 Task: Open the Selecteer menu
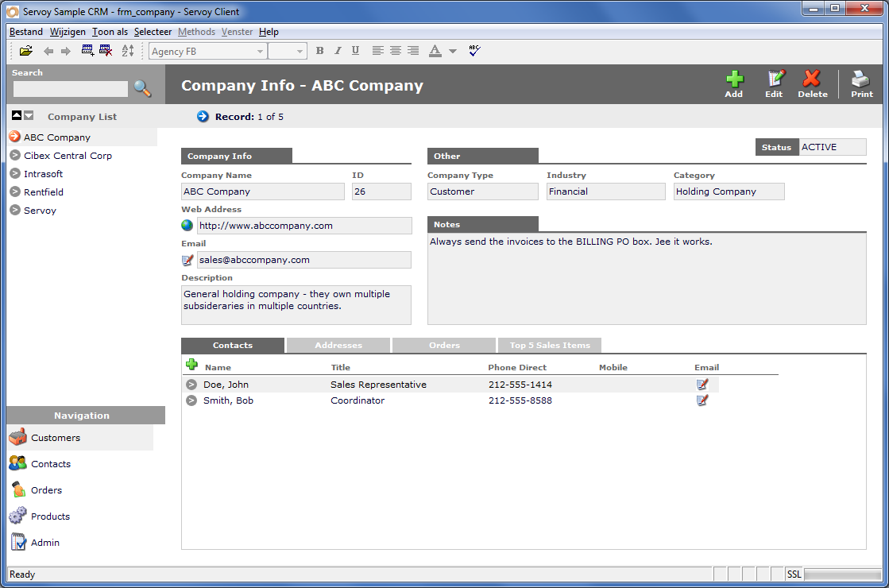point(153,32)
